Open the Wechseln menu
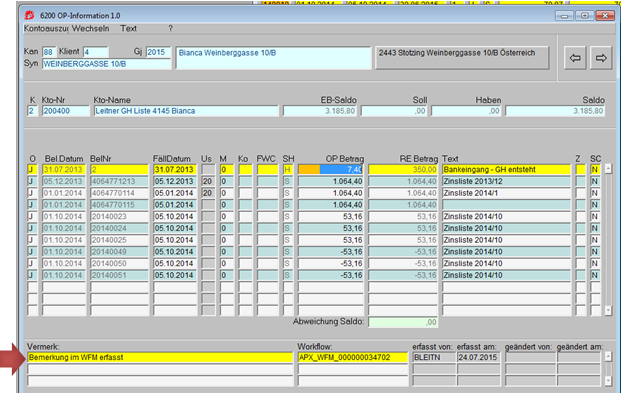 pos(90,29)
